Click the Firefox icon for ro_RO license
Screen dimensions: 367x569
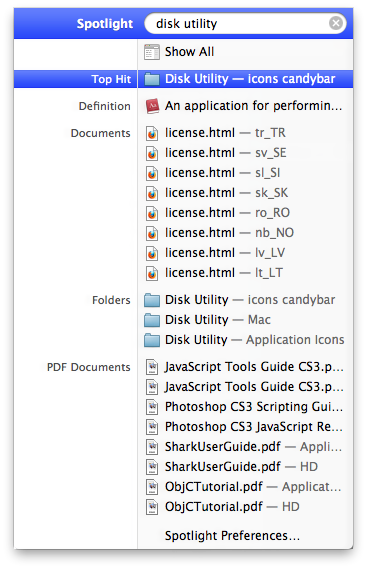[152, 213]
